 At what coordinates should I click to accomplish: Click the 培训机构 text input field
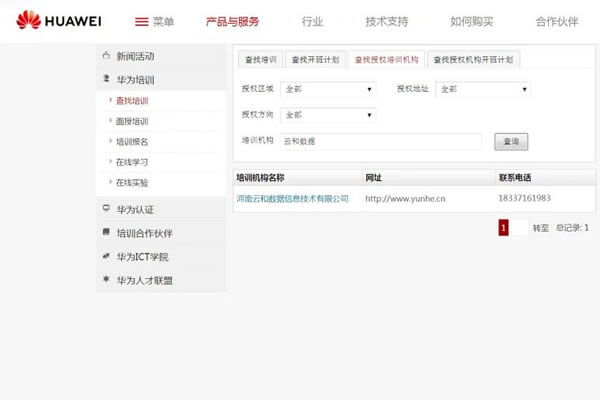click(x=381, y=141)
